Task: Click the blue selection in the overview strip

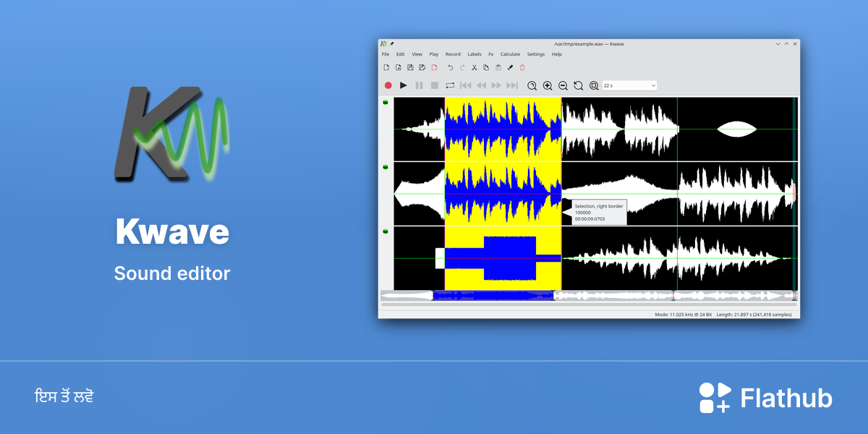Action: 493,295
